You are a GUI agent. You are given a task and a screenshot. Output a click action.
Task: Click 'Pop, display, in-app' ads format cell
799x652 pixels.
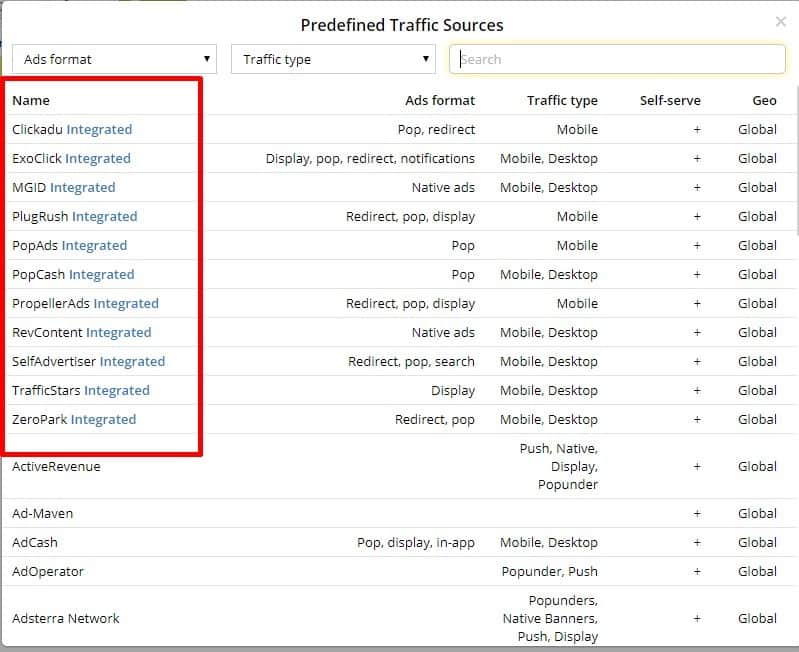coord(416,543)
